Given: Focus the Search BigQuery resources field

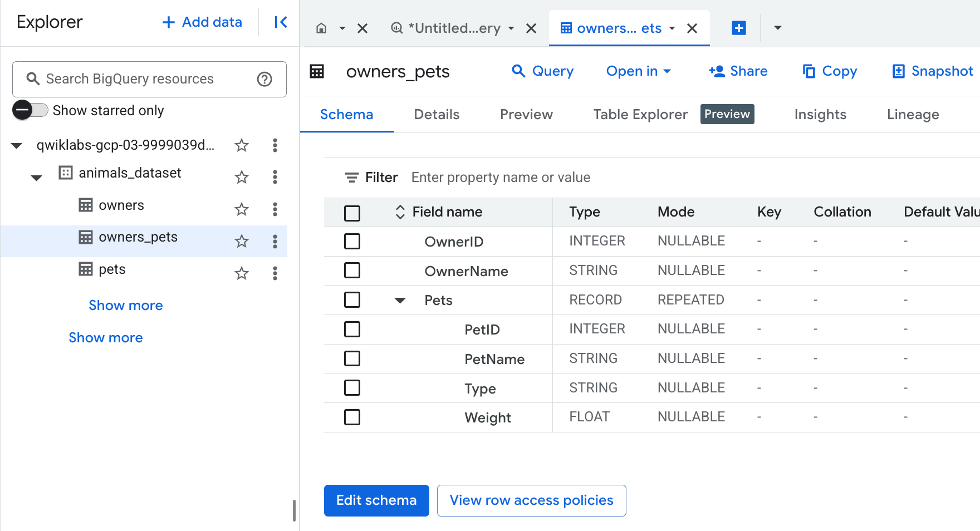Looking at the screenshot, I should pos(149,79).
